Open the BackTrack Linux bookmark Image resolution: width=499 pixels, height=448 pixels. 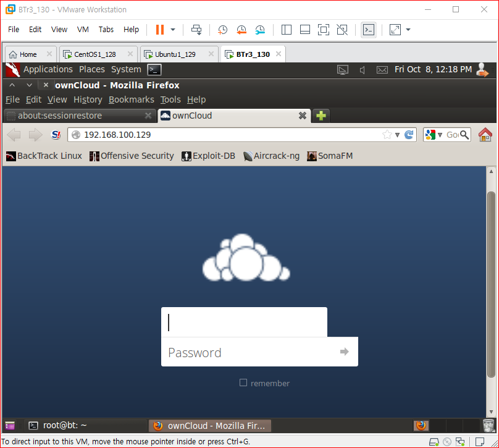[44, 156]
